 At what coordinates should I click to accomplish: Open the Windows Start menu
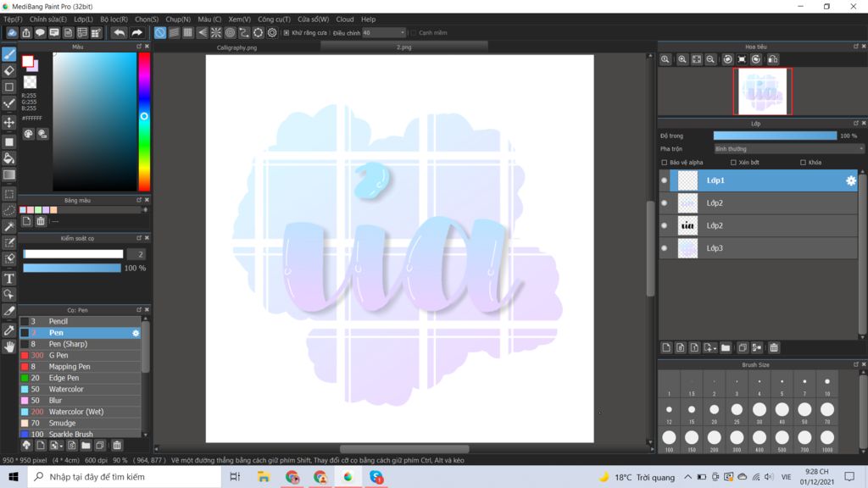click(x=14, y=477)
